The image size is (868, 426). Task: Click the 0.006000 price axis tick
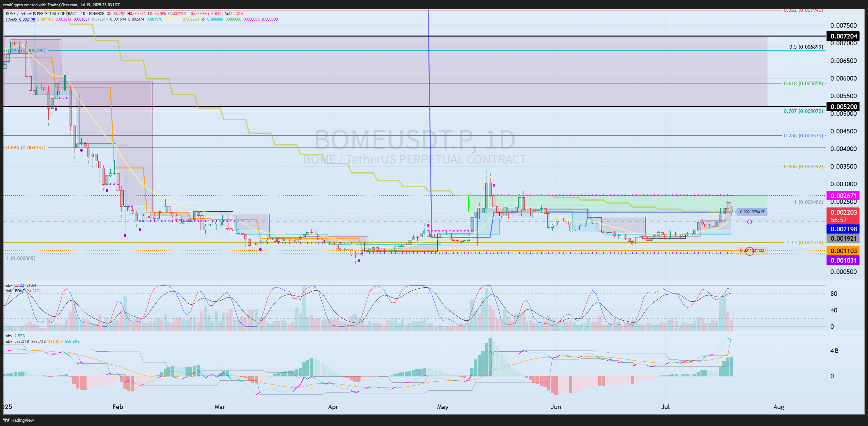(843, 78)
